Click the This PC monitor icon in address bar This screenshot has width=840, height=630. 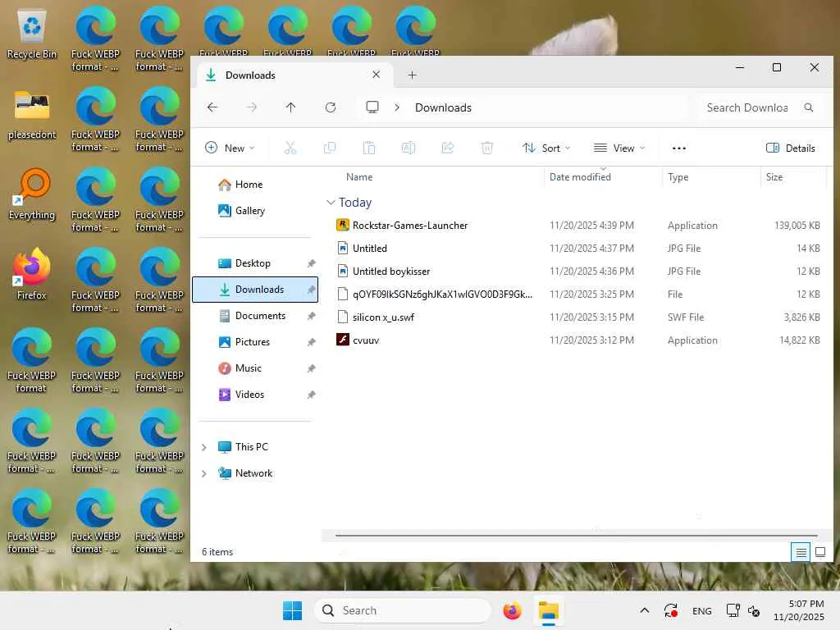372,107
